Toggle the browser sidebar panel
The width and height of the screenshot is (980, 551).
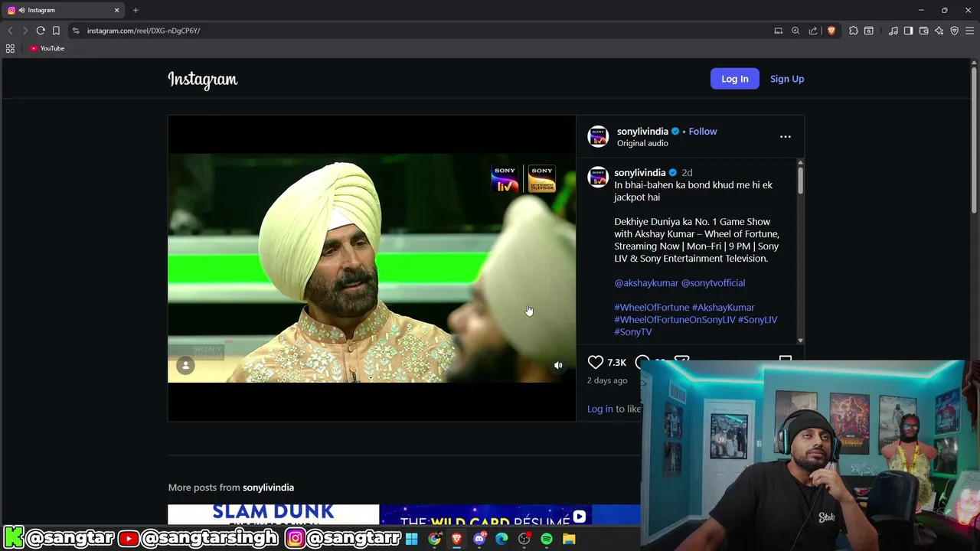(908, 31)
